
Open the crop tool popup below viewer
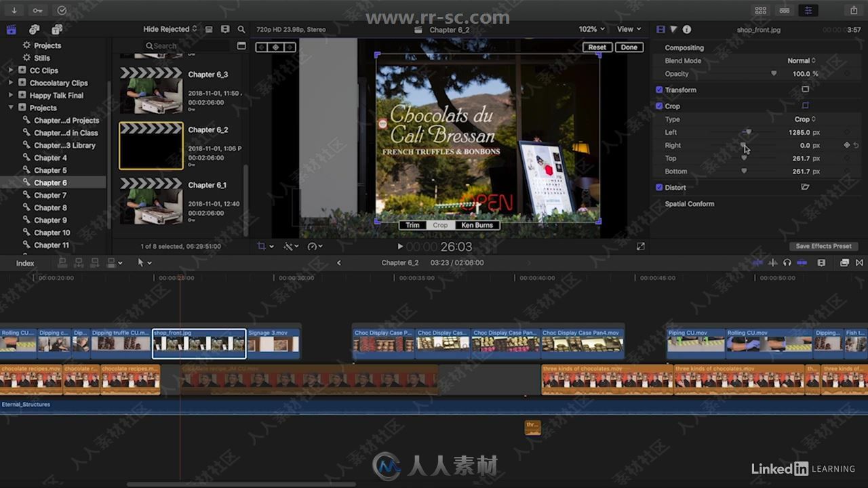pos(265,247)
